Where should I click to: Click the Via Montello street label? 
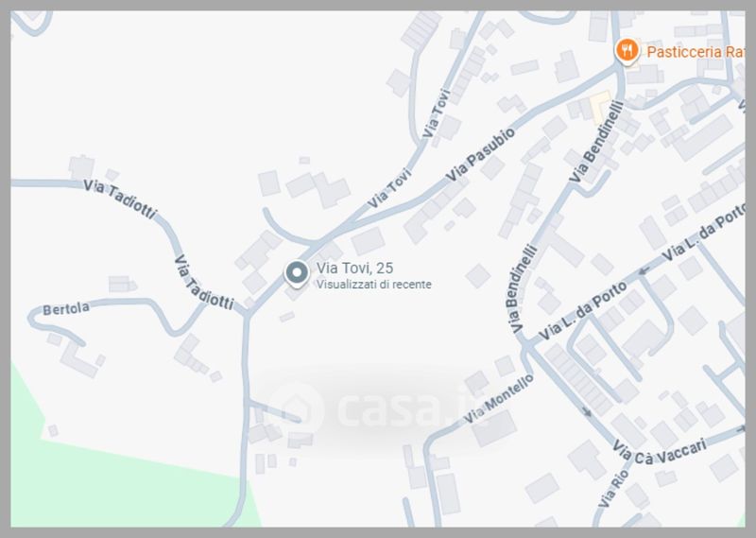click(x=499, y=399)
